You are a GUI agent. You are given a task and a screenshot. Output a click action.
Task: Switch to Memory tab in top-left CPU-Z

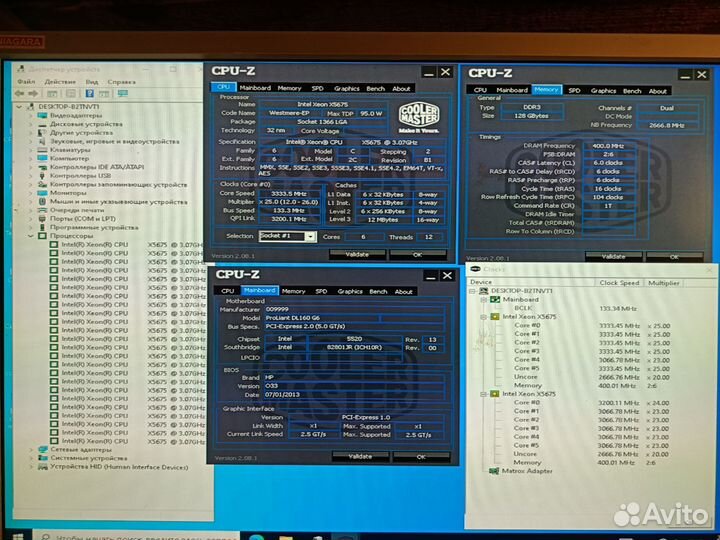(289, 88)
